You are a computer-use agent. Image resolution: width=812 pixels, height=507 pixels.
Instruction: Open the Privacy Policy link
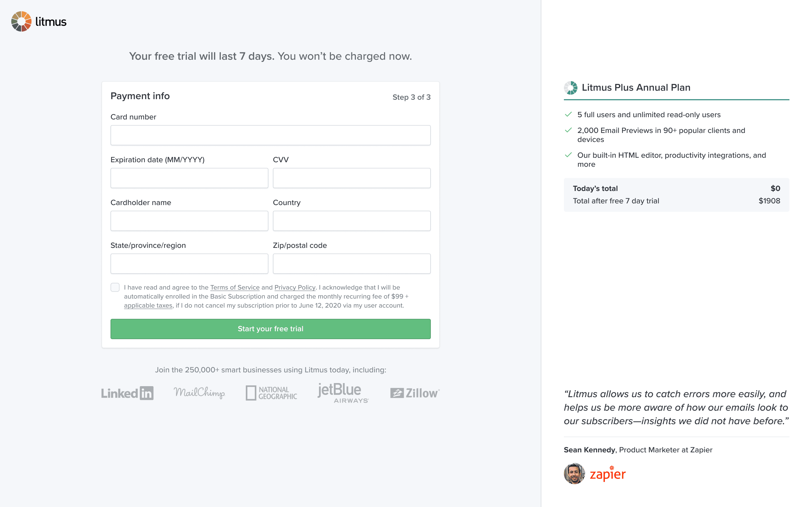(295, 287)
